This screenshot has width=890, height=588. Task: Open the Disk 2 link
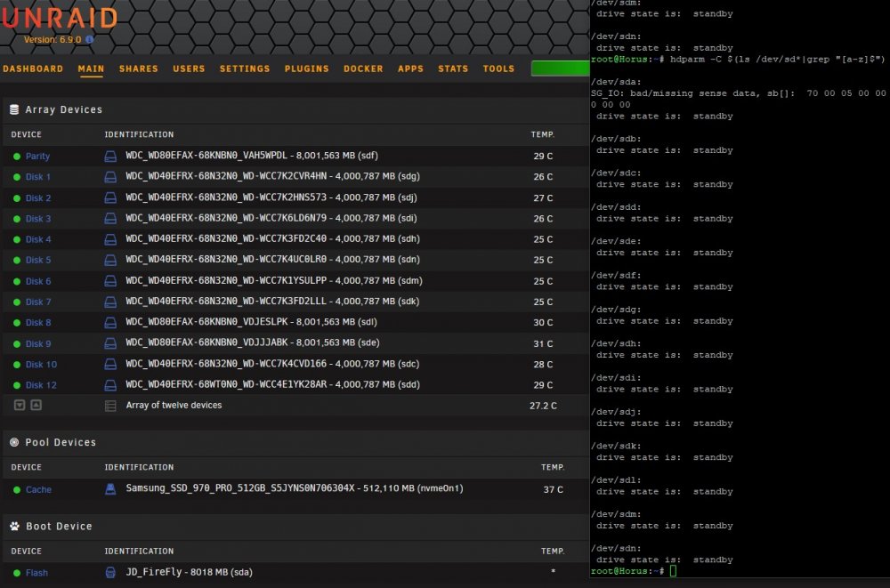point(38,197)
